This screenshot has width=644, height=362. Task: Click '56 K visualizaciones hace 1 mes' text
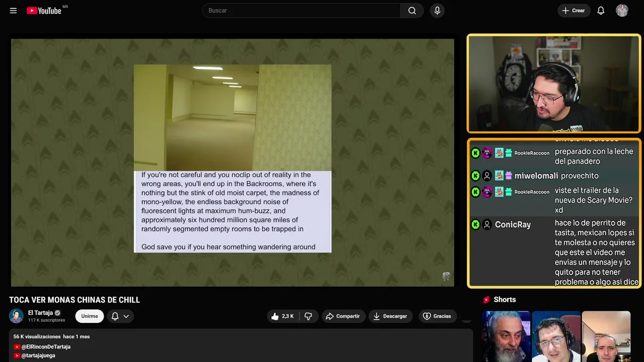click(52, 336)
